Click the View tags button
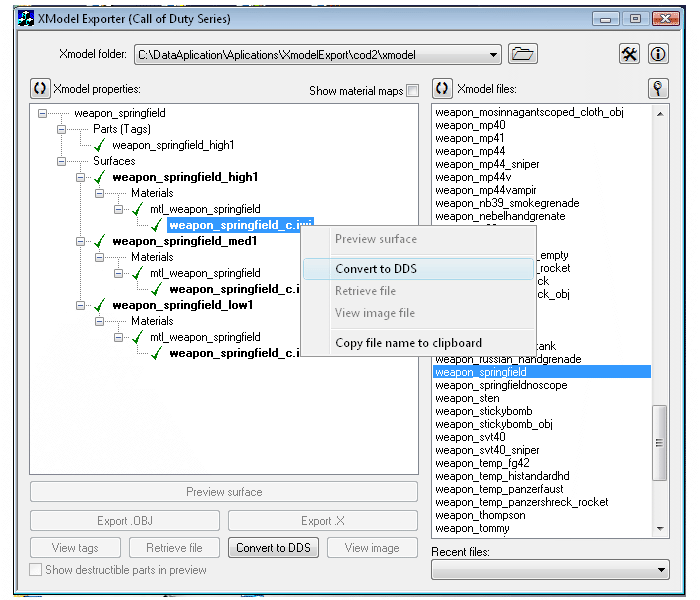Viewport: 700px width, 600px height. pos(75,548)
